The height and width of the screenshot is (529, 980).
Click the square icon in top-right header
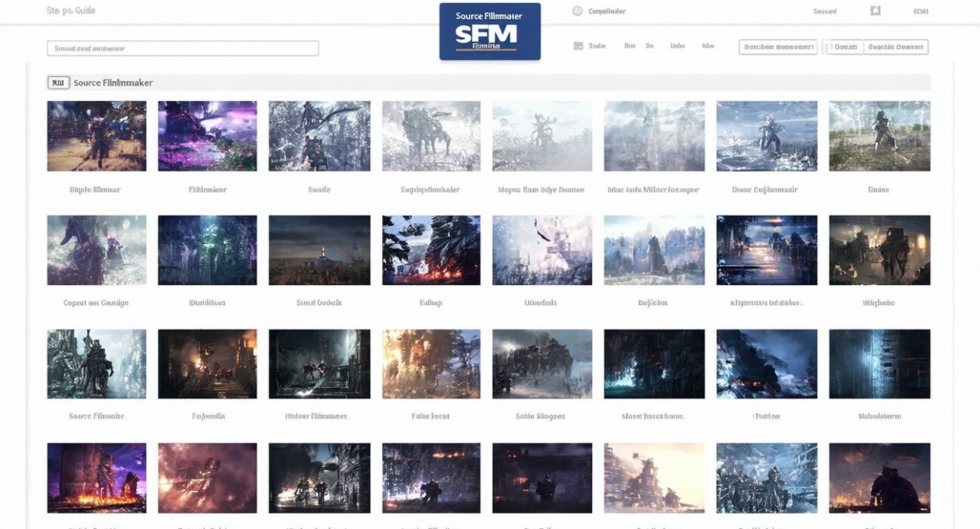(876, 11)
